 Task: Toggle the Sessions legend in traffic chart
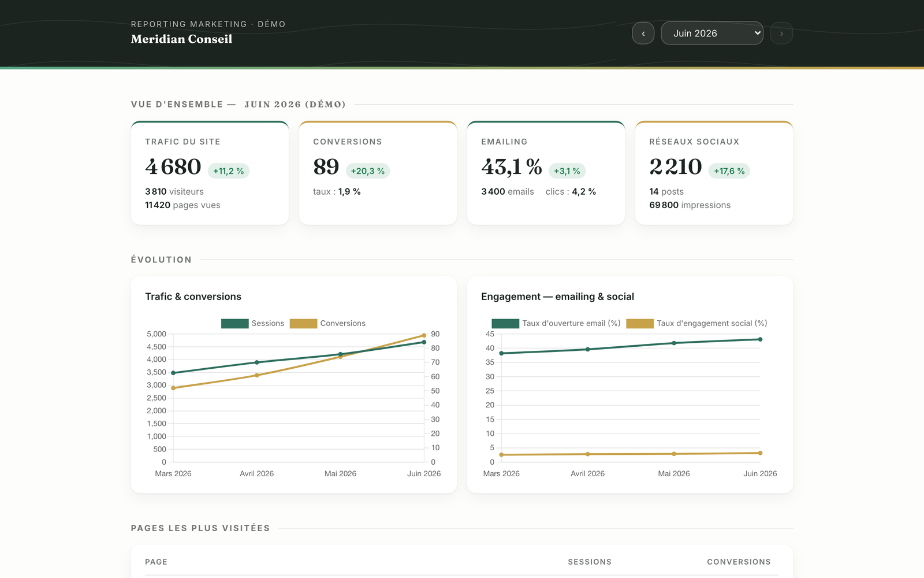253,323
